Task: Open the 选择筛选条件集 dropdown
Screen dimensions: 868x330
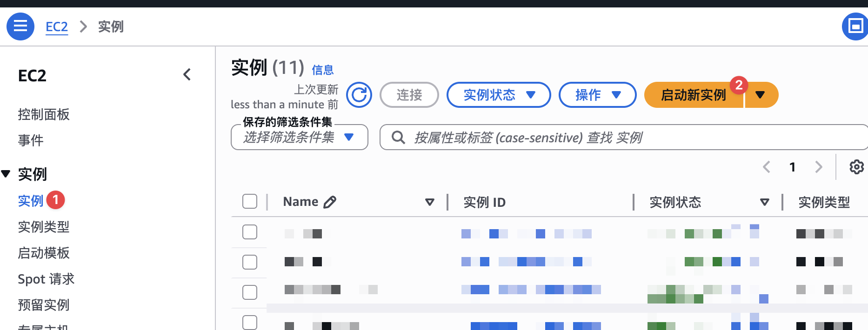Action: (300, 137)
